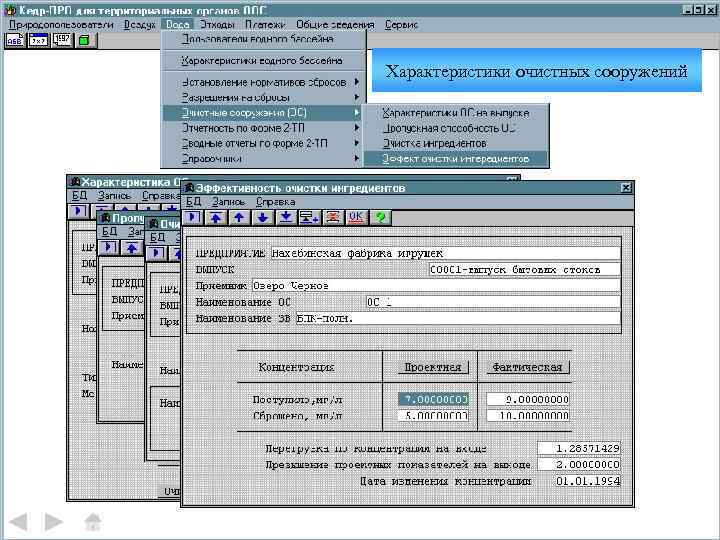Click the Наименование ОС field
Viewport: 720px width, 540px height.
pos(493,302)
